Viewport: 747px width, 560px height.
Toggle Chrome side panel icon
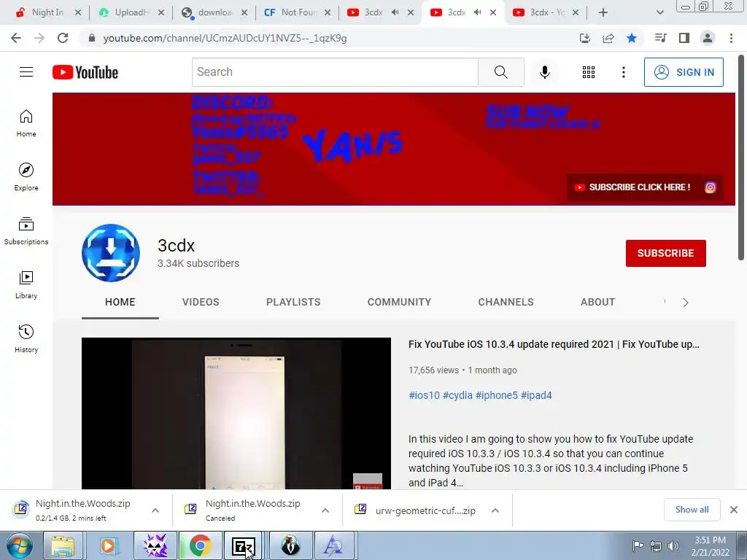coord(684,38)
